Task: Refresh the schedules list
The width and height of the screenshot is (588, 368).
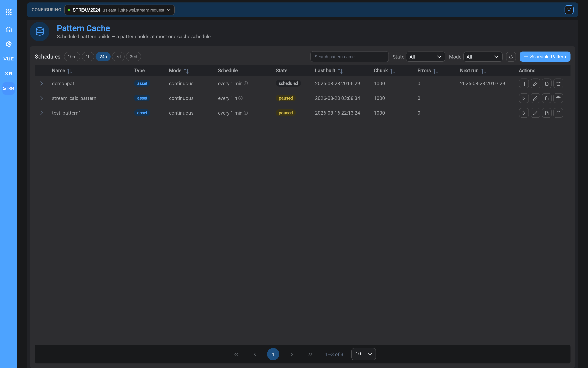Action: point(511,57)
